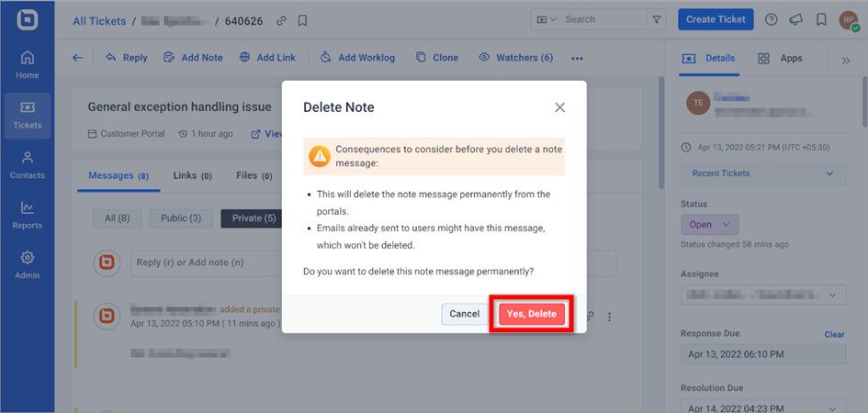Click Cancel in Delete Note dialog
Screen dimensions: 868x413
tap(465, 314)
